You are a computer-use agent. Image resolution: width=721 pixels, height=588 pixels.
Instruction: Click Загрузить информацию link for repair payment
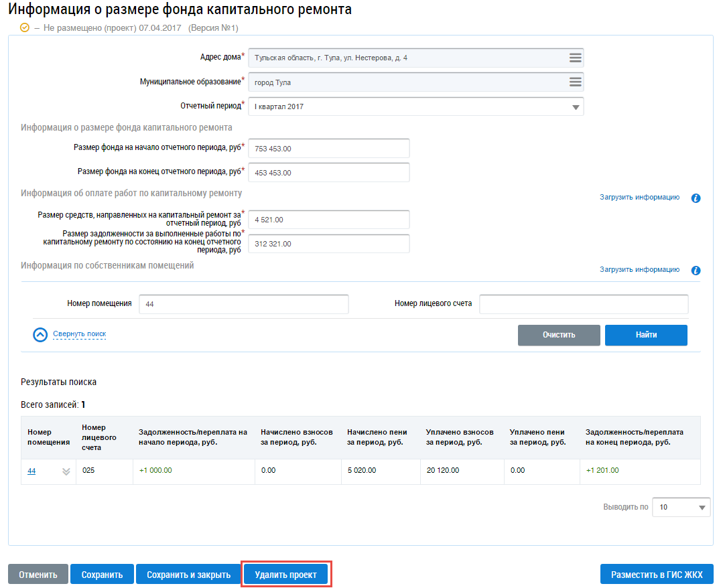[x=639, y=198]
